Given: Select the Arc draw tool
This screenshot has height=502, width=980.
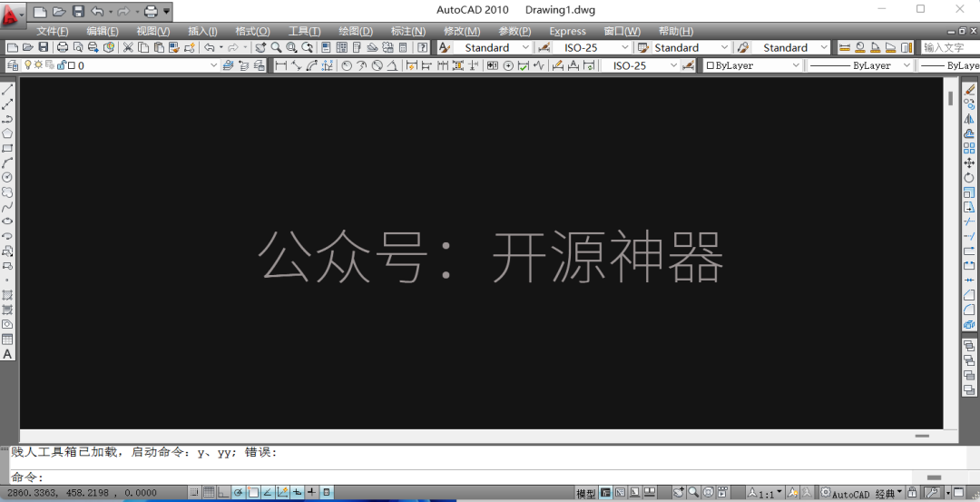Looking at the screenshot, I should pyautogui.click(x=7, y=163).
